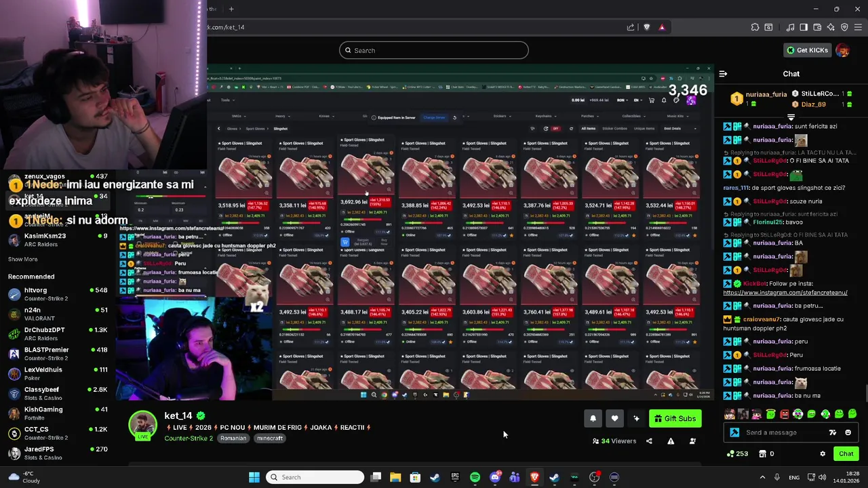
Task: Open the emoji picker in chat input
Action: (848, 432)
